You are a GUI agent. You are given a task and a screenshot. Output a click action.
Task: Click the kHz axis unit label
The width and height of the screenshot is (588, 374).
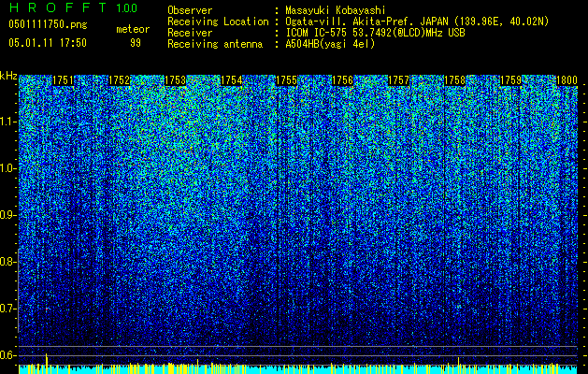coord(8,76)
